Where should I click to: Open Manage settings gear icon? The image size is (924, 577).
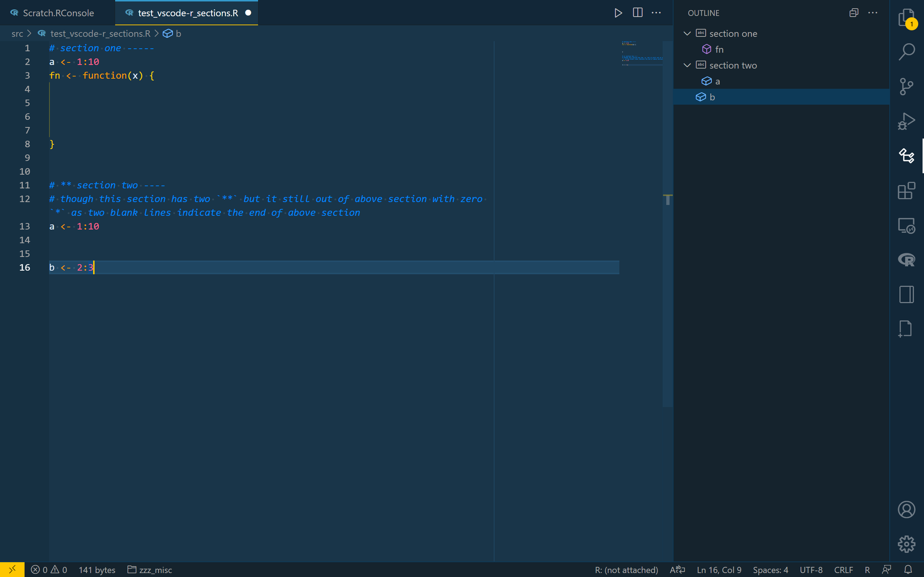[906, 544]
